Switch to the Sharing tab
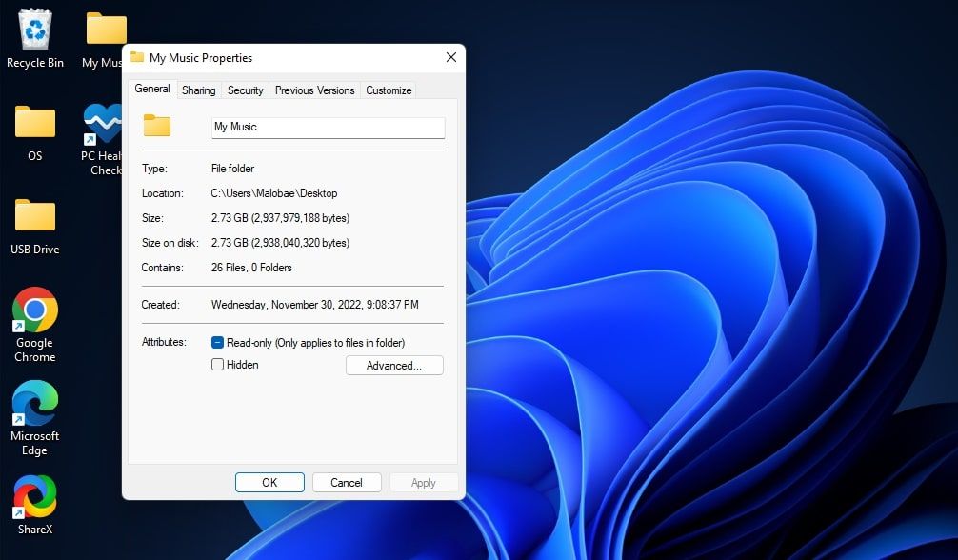958x560 pixels. click(198, 90)
